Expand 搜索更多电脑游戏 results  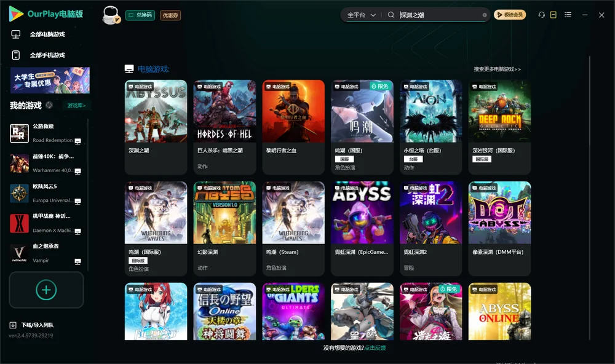tap(497, 69)
